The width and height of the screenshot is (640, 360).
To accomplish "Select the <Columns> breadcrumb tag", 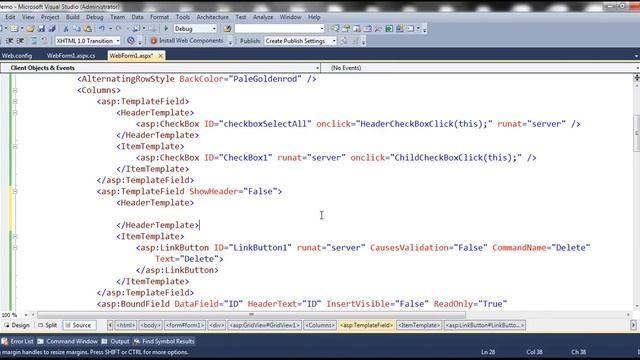I will [320, 325].
